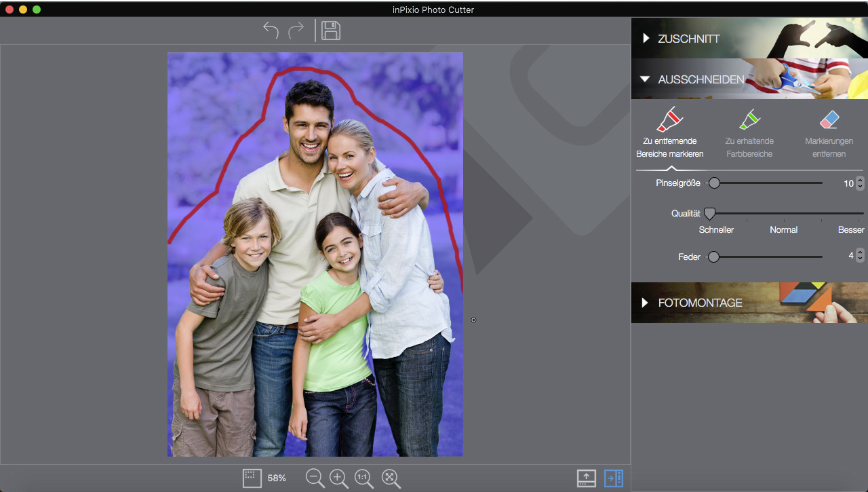Click the undo arrow icon

point(271,31)
